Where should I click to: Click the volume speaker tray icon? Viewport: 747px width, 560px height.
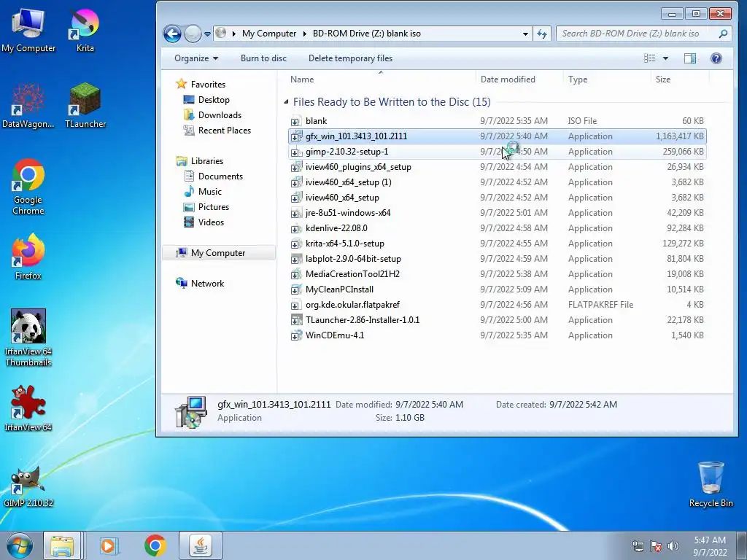coord(673,546)
